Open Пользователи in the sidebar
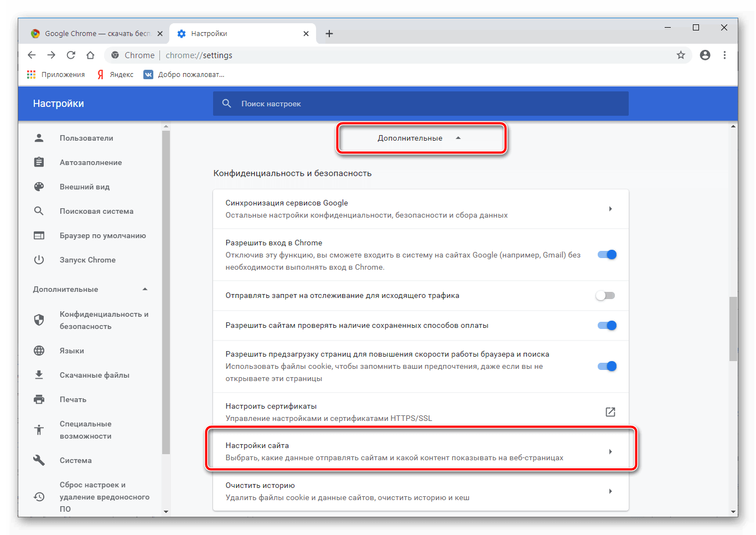 pos(86,138)
